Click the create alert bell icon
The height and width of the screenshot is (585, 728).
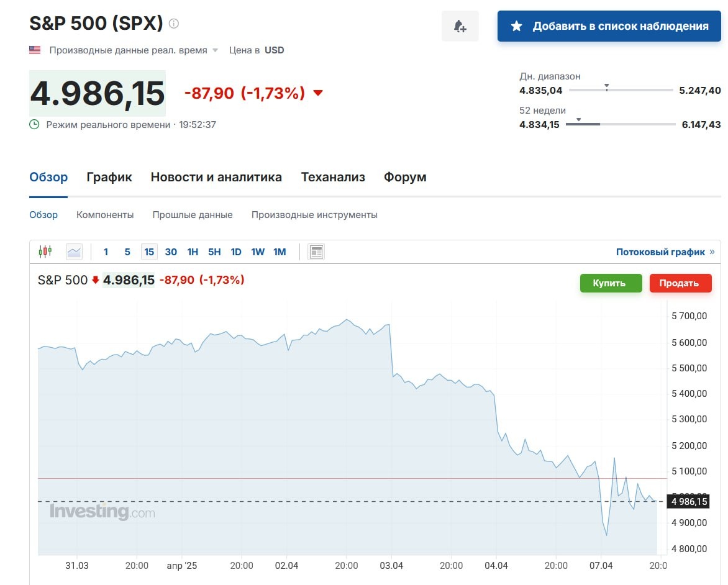point(460,26)
